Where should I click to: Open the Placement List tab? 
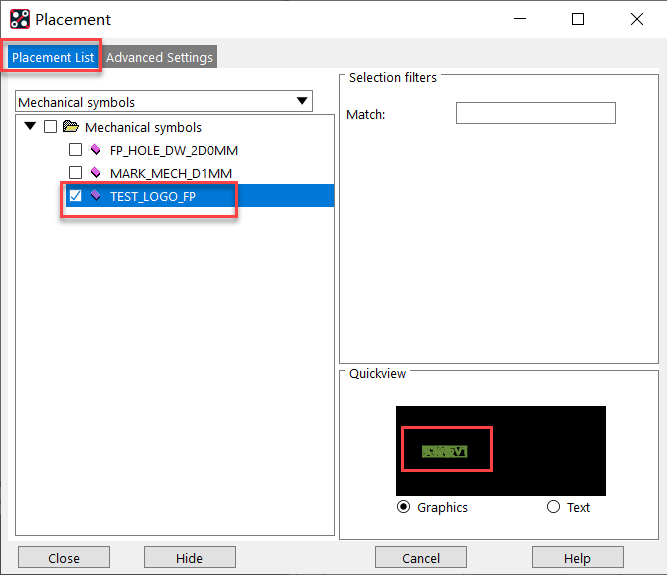53,57
